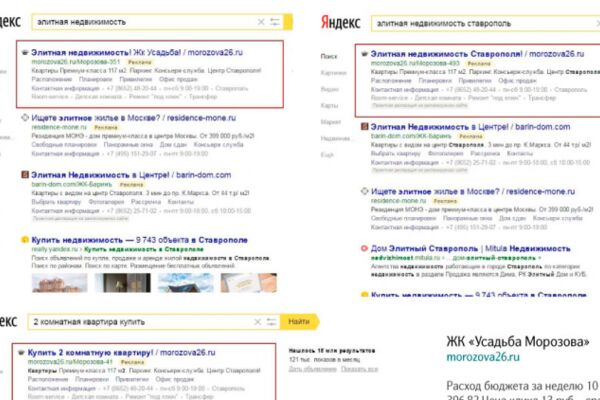Open "Элитная недвижимость! Жк Усадьба! / morozova26.ru" headline
The height and width of the screenshot is (400, 600).
pos(137,52)
